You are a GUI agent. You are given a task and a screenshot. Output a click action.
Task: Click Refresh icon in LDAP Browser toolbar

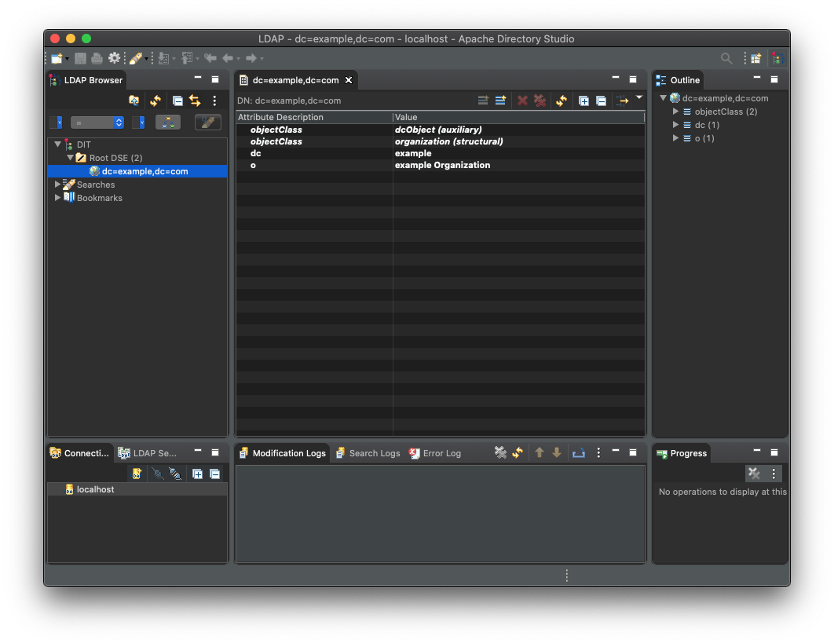pyautogui.click(x=155, y=101)
